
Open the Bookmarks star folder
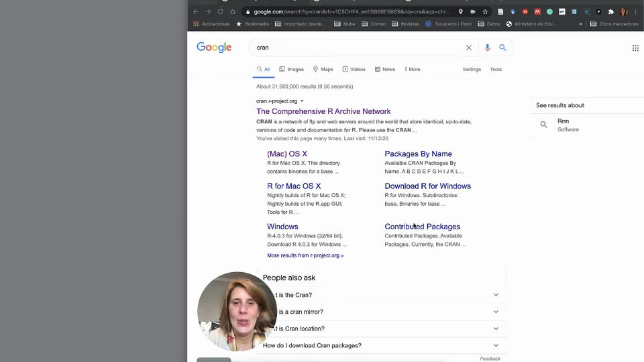pos(252,24)
